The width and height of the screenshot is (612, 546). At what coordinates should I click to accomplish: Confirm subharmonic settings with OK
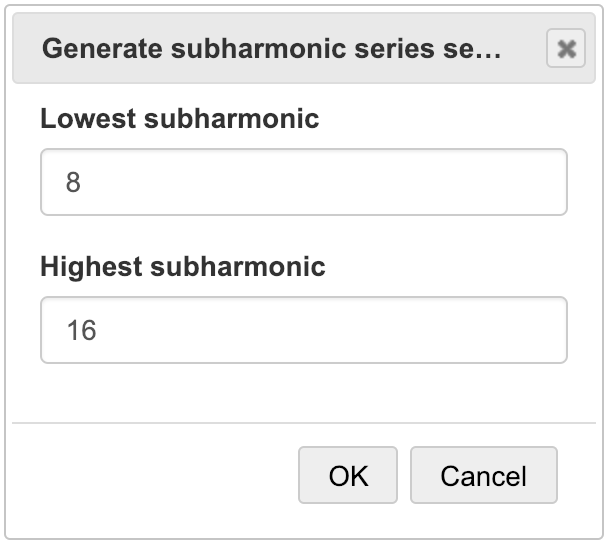click(348, 475)
